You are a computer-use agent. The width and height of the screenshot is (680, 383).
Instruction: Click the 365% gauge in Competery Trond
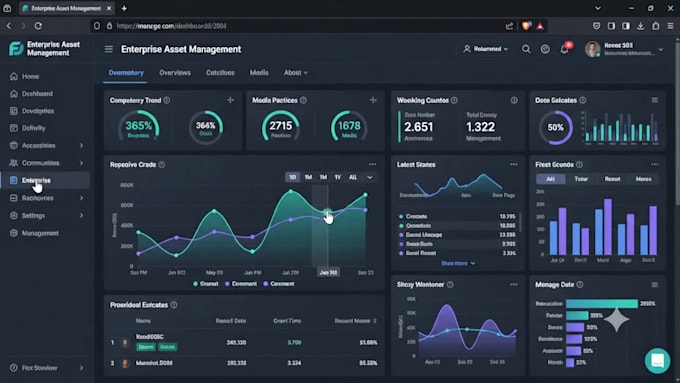click(139, 128)
